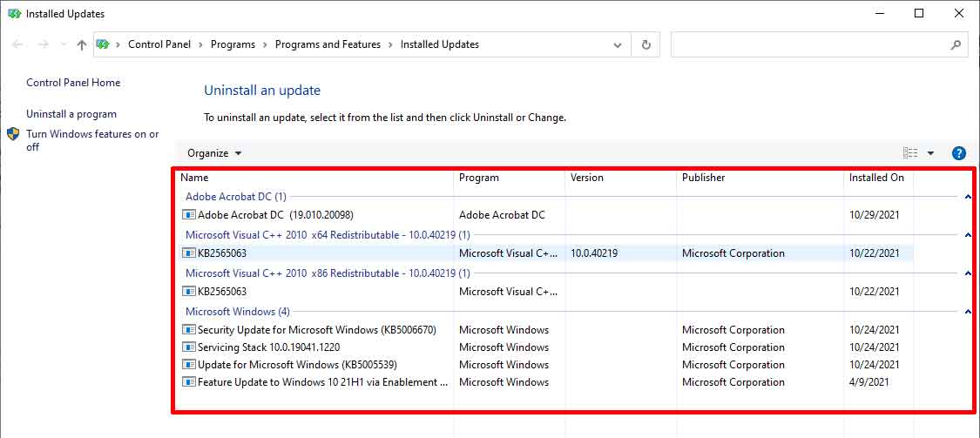Screen dimensions: 980x438
Task: Open the Organize menu
Action: click(214, 153)
